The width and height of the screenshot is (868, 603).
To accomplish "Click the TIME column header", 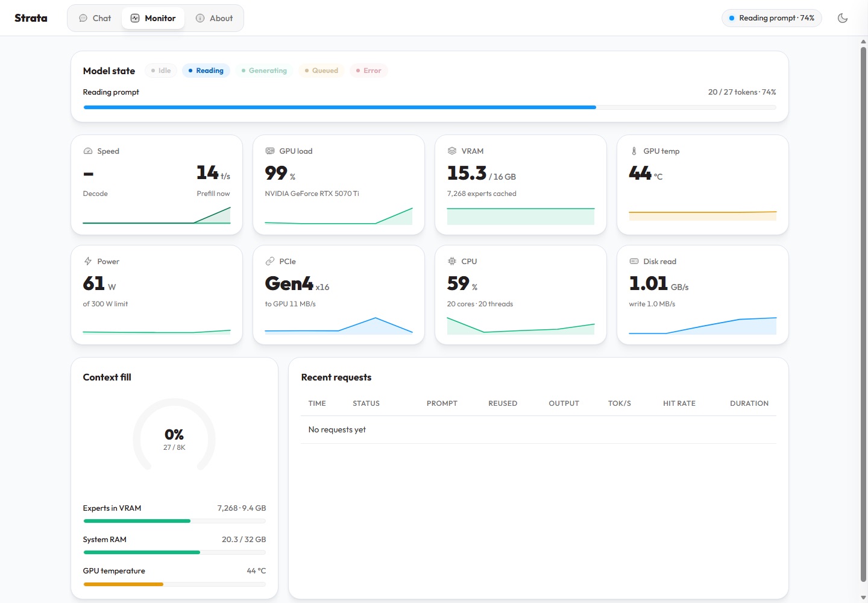I will click(x=317, y=403).
